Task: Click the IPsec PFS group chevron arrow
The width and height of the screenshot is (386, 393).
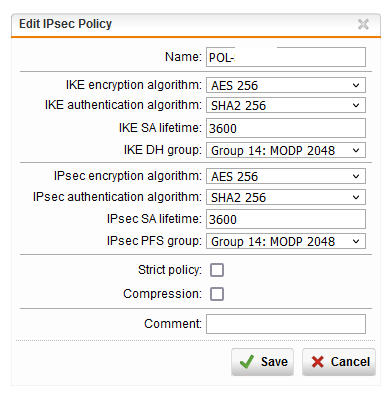Action: [x=356, y=241]
